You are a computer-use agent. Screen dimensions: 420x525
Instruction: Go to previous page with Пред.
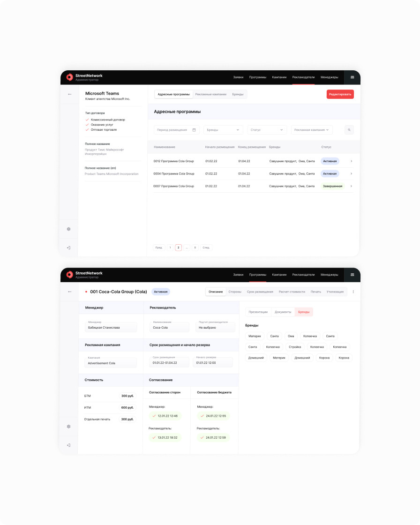159,248
